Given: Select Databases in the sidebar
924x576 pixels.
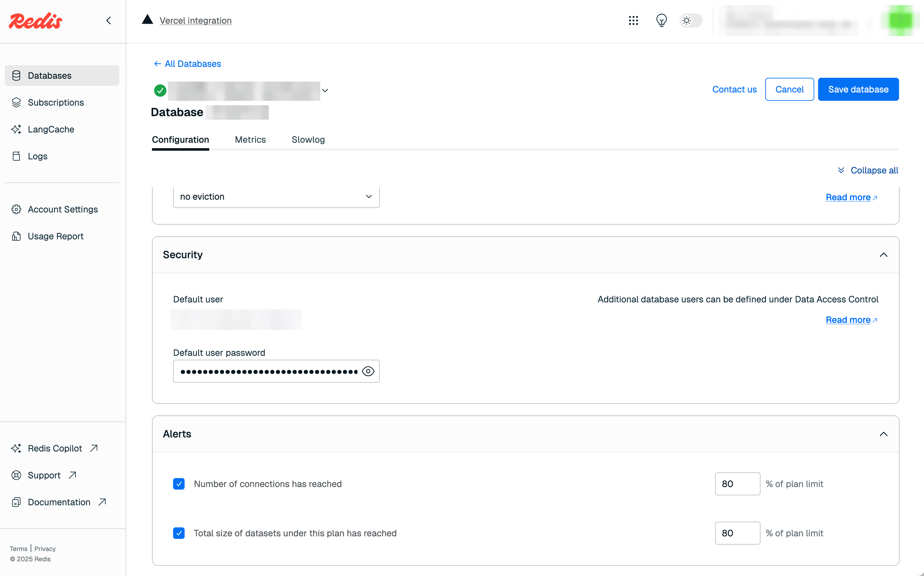Looking at the screenshot, I should 49,76.
